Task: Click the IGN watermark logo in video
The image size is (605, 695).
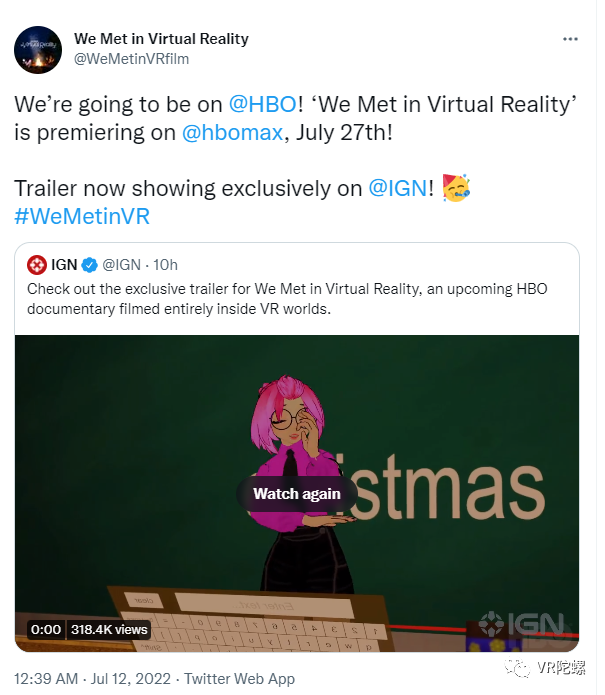Action: pyautogui.click(x=521, y=625)
